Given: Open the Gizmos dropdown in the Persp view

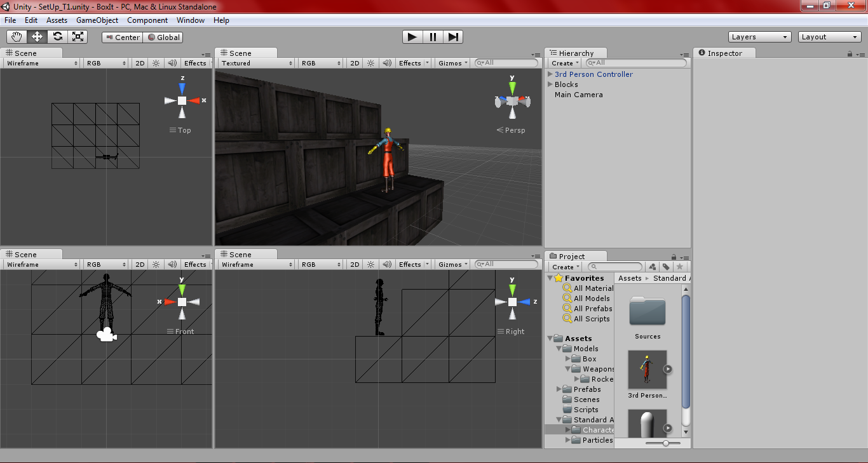Looking at the screenshot, I should click(454, 63).
